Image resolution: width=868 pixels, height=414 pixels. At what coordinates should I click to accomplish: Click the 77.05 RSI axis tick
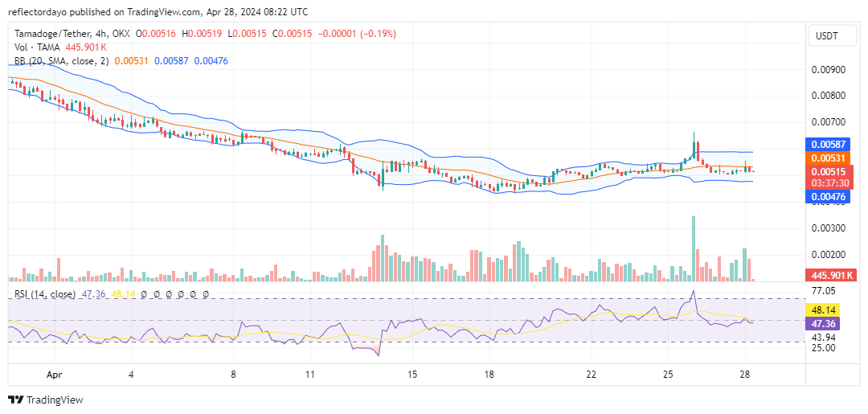(x=824, y=290)
